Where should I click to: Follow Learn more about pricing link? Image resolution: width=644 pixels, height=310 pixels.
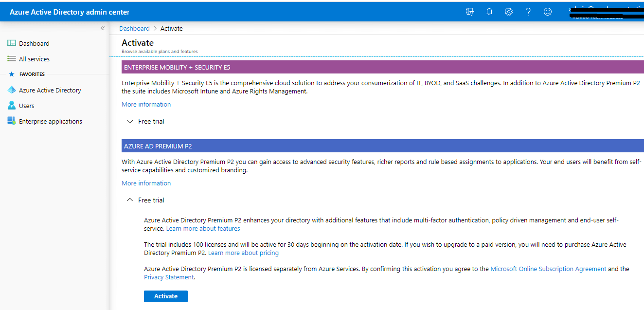[x=243, y=253]
